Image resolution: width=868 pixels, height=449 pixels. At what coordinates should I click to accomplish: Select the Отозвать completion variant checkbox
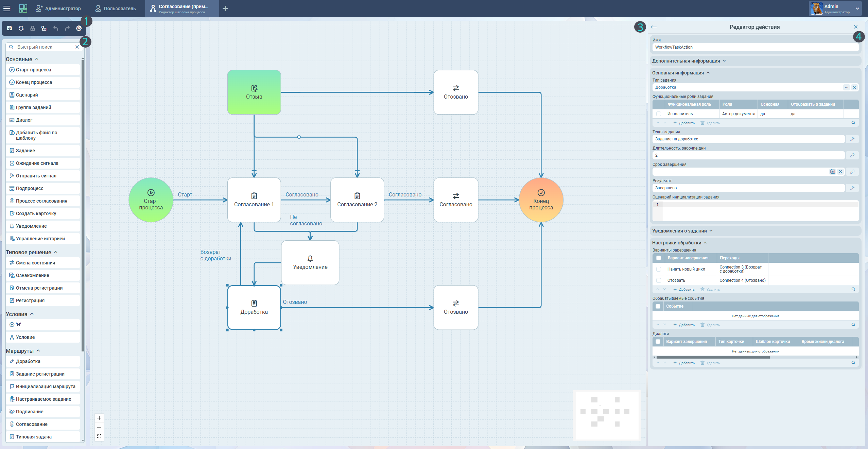(659, 280)
